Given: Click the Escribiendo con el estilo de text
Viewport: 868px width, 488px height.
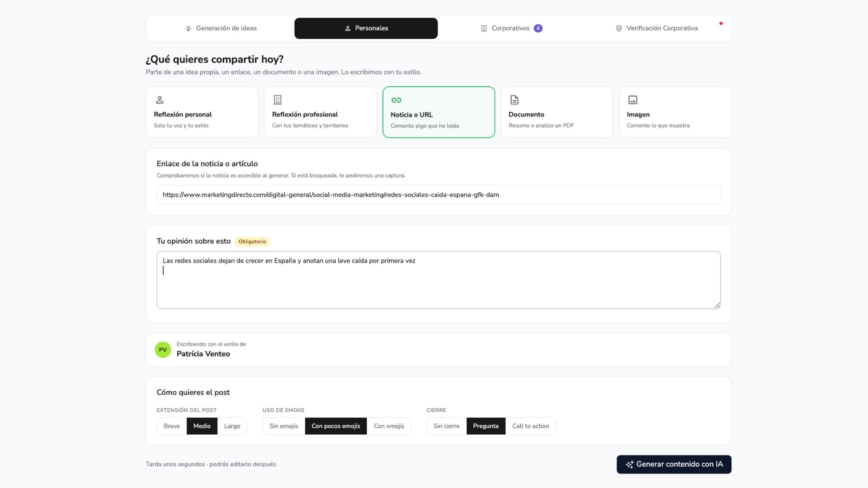Looking at the screenshot, I should tap(211, 344).
